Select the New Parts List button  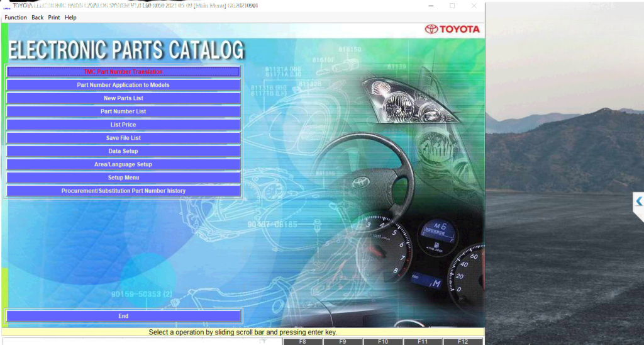pyautogui.click(x=123, y=98)
